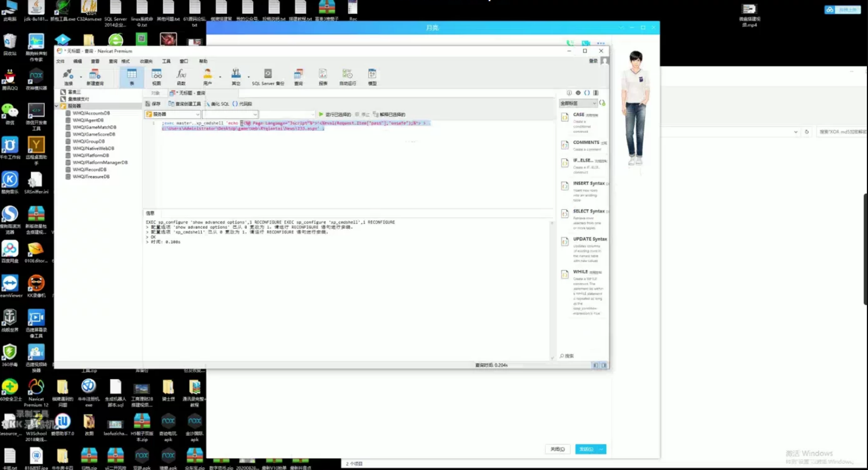Open the 用户 toolbar dropdown arrow
This screenshot has height=470, width=868.
click(x=220, y=77)
